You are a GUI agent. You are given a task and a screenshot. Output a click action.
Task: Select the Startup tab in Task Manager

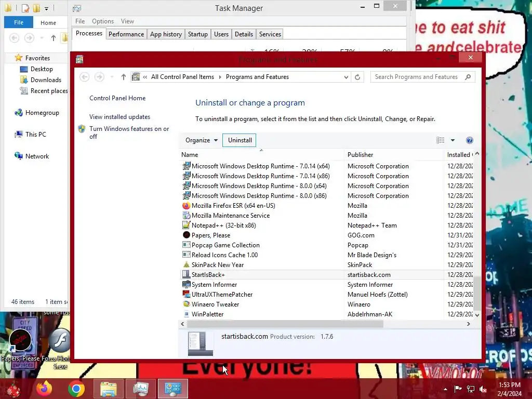[x=198, y=34]
